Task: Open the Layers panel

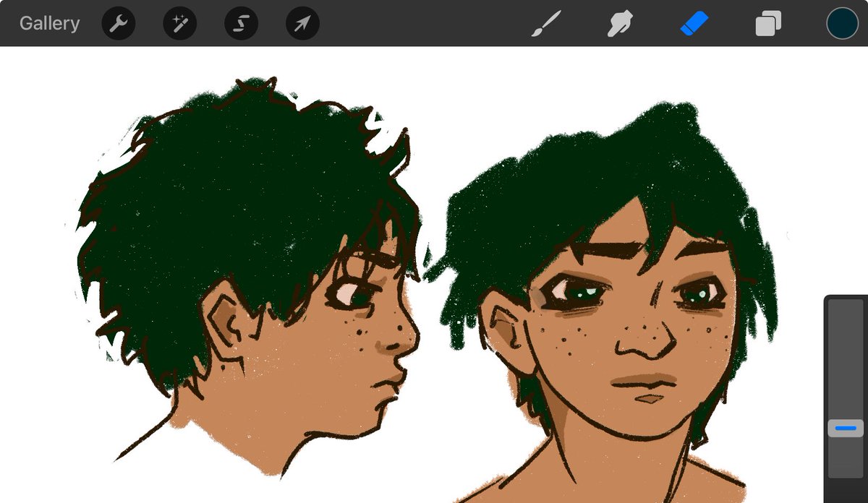Action: click(x=768, y=24)
